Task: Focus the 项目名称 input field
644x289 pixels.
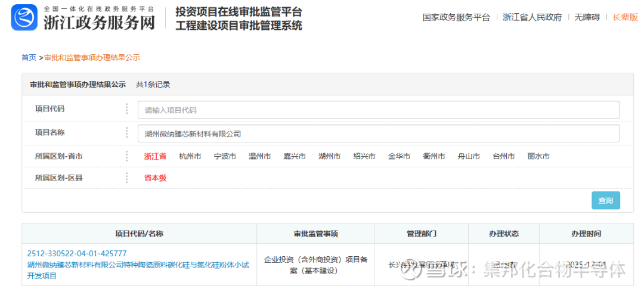Action: pyautogui.click(x=378, y=133)
